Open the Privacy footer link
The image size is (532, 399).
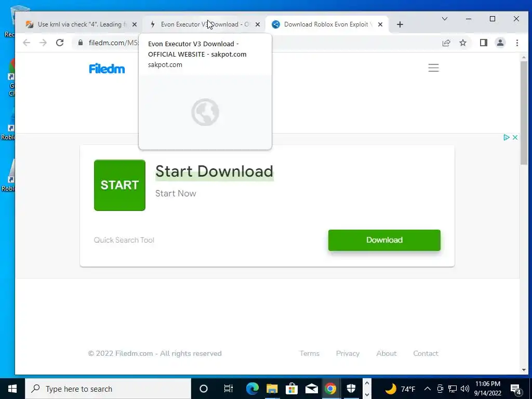tap(348, 353)
